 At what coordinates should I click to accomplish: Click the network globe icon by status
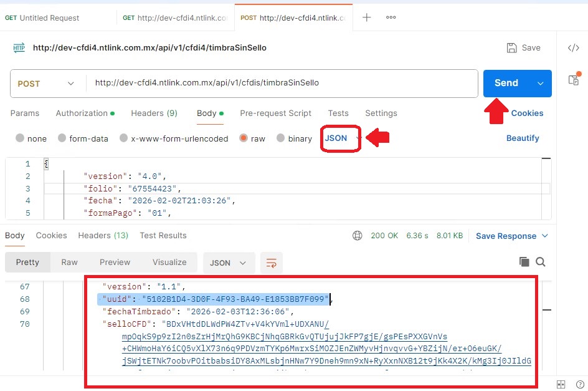pyautogui.click(x=357, y=236)
